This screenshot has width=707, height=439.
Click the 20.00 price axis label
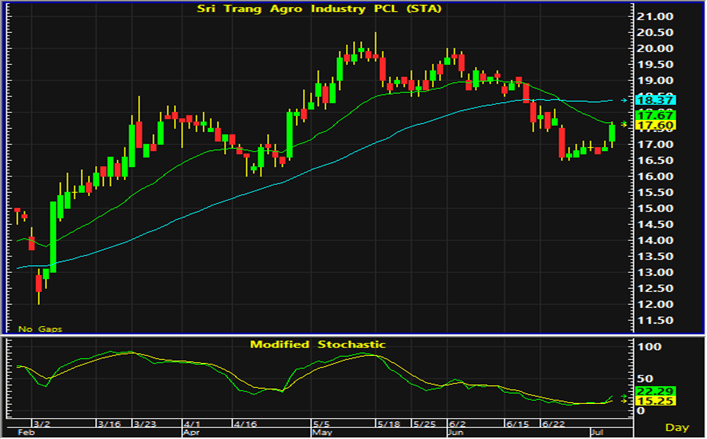[654, 49]
